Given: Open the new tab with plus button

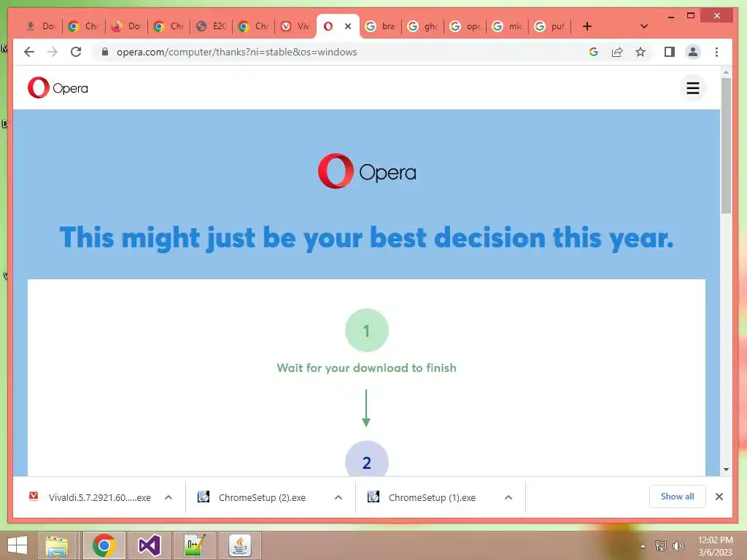Looking at the screenshot, I should pyautogui.click(x=587, y=26).
